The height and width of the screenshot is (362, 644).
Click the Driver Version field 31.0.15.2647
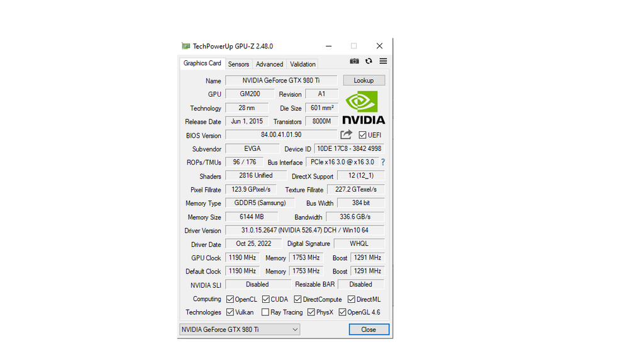click(x=305, y=230)
